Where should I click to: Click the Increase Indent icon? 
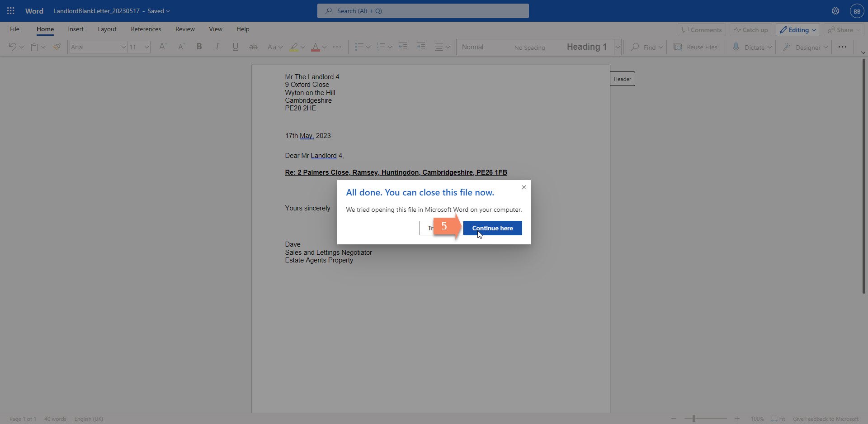click(420, 47)
